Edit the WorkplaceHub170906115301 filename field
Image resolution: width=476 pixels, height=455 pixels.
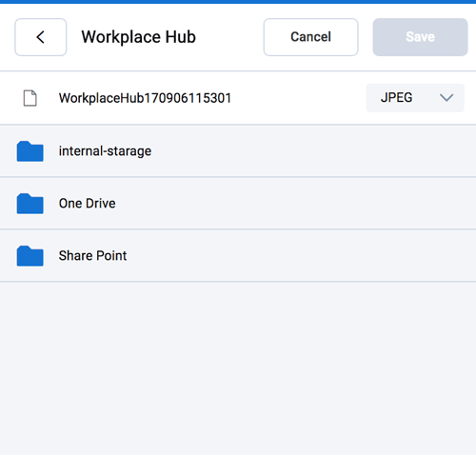(145, 98)
